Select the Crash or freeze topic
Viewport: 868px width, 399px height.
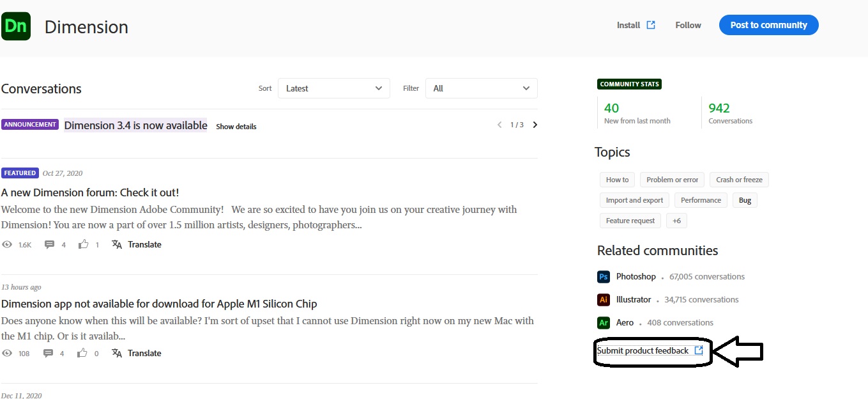coord(739,180)
